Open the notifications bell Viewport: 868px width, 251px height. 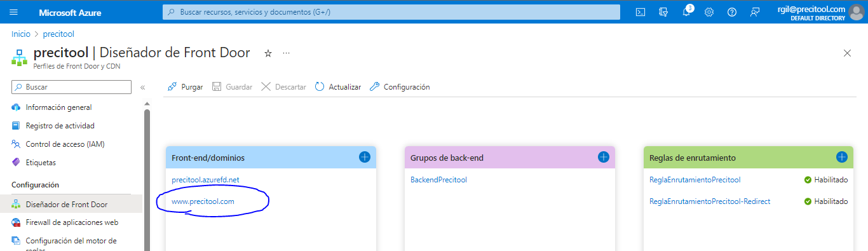click(x=686, y=12)
